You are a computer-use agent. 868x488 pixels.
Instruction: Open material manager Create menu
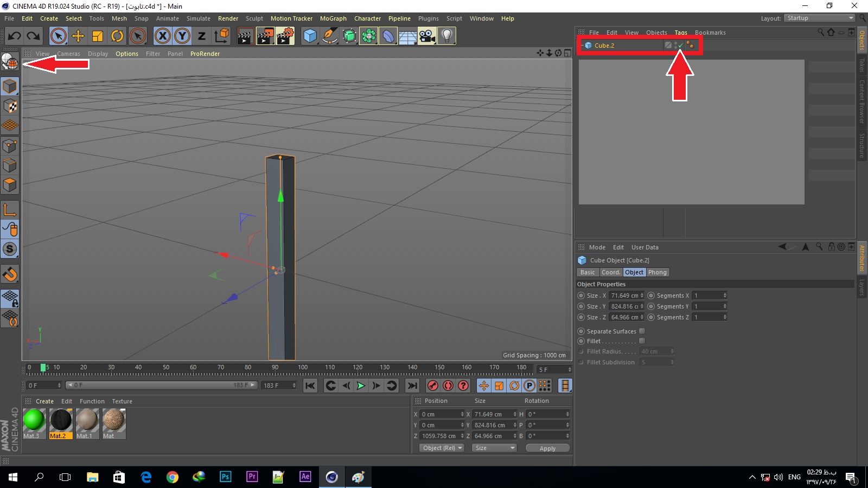coord(44,401)
